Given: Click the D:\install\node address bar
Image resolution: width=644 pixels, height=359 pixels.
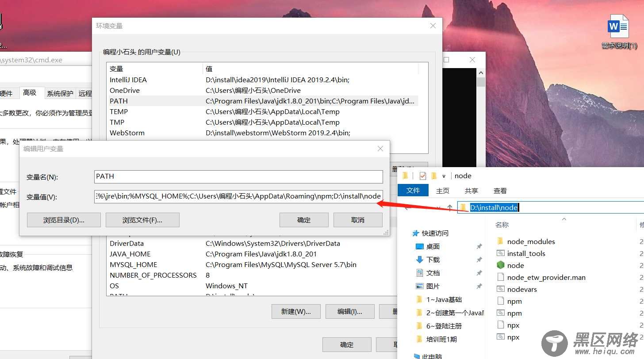Looking at the screenshot, I should point(550,207).
